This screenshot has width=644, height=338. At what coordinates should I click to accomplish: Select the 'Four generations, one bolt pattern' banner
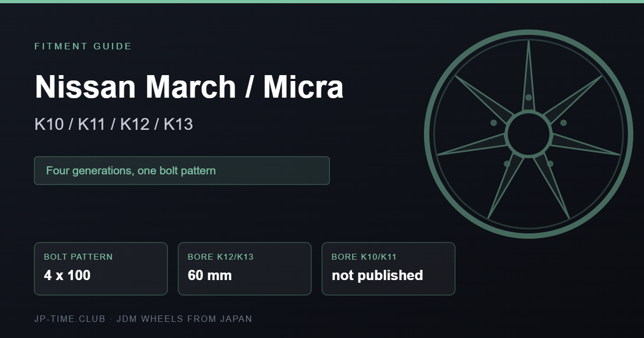coord(182,171)
